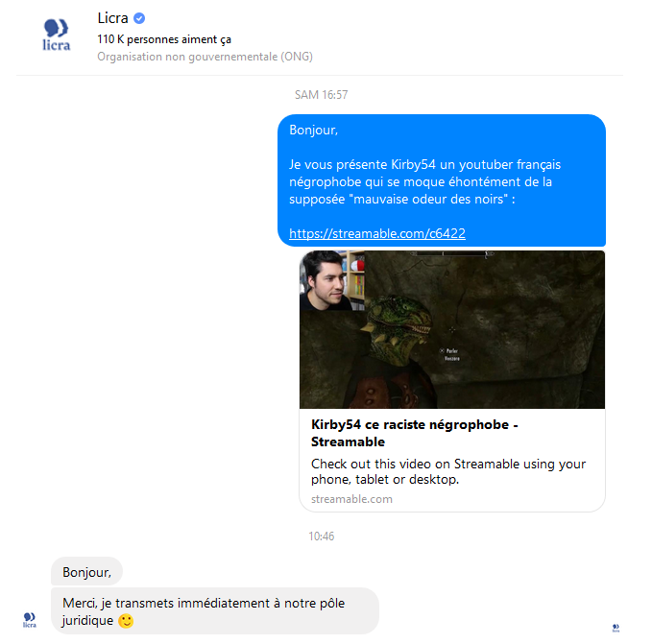This screenshot has height=644, width=652.
Task: Click the '110 K personnes aiment ça' text
Action: pos(164,39)
